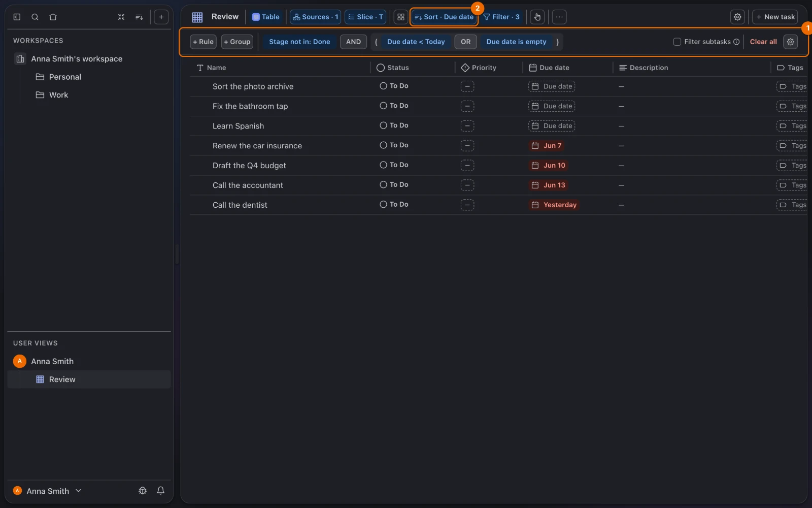Viewport: 812px width, 508px height.
Task: Toggle the sidebar panel icon
Action: pyautogui.click(x=17, y=17)
